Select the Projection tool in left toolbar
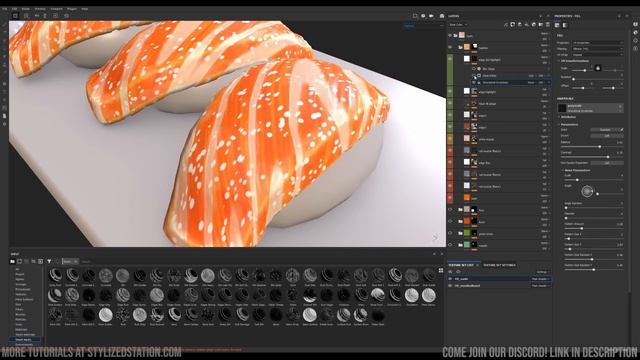This screenshot has width=640, height=360. [4, 41]
